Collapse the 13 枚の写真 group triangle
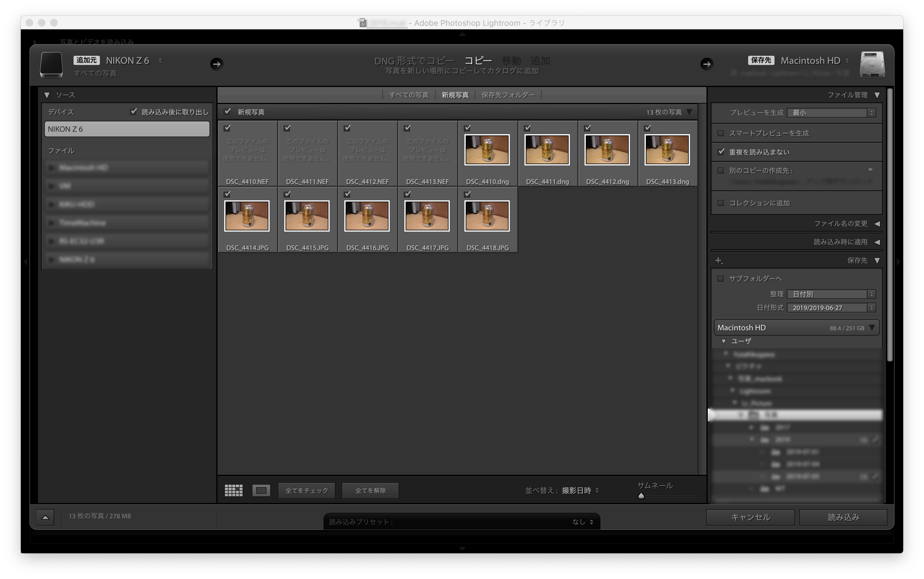Screen dimensions: 924x579 pos(690,112)
